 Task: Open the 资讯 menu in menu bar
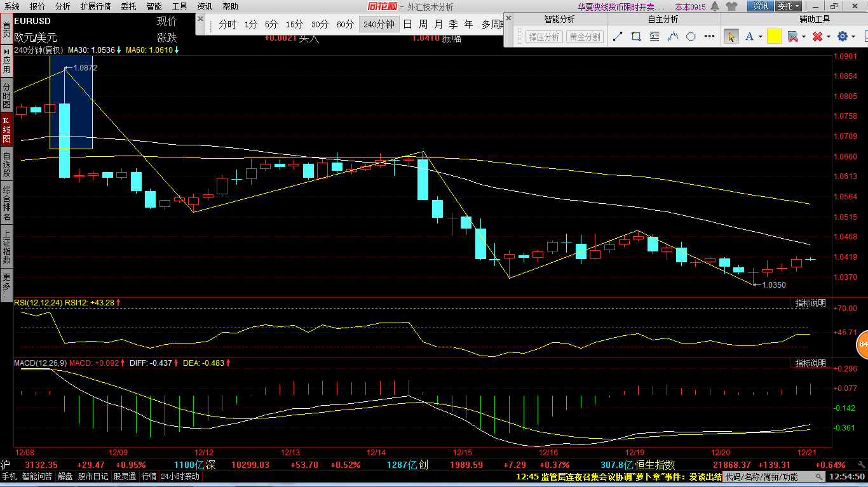[205, 6]
